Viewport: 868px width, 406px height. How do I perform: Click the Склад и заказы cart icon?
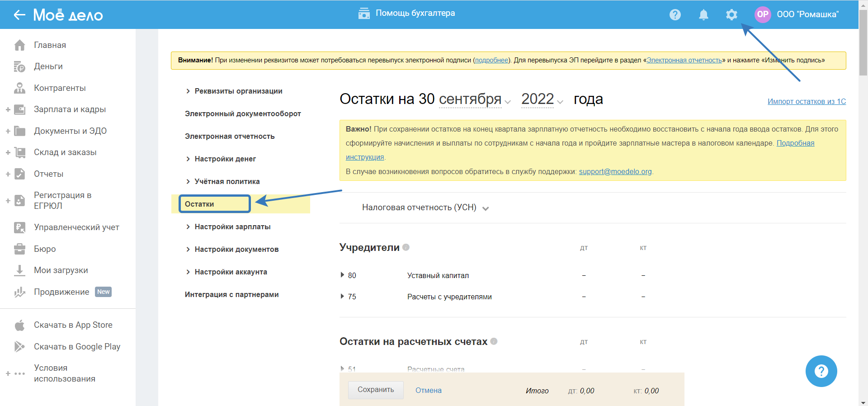click(19, 152)
